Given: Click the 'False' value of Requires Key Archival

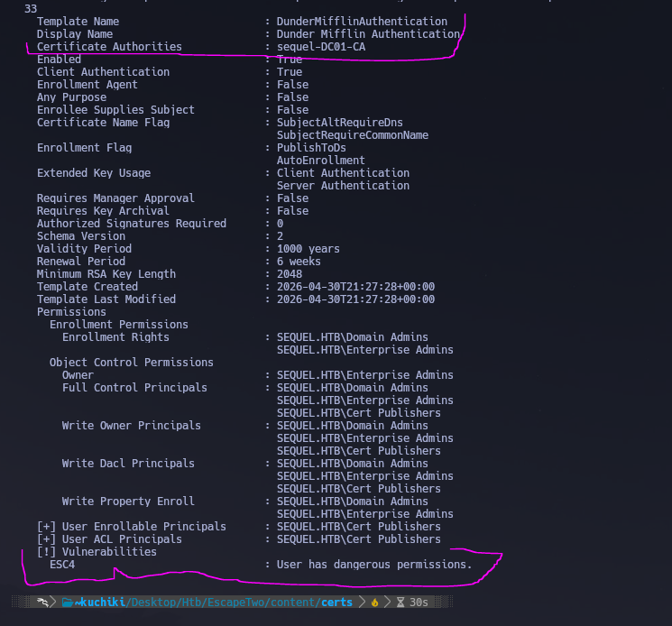Looking at the screenshot, I should [293, 211].
